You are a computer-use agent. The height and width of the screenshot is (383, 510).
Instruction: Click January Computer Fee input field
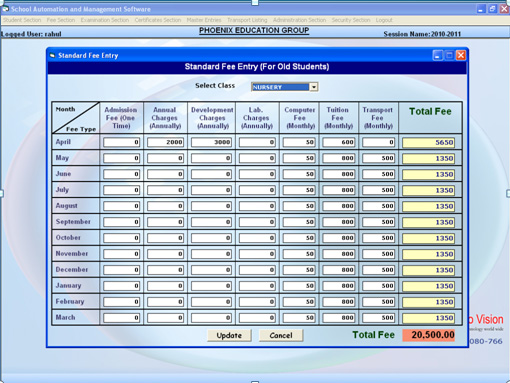pos(299,286)
